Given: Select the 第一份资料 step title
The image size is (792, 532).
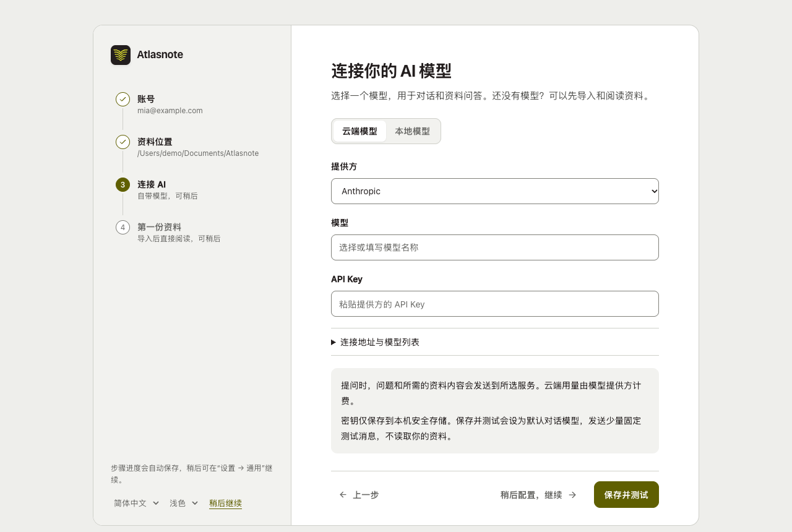Looking at the screenshot, I should (159, 227).
